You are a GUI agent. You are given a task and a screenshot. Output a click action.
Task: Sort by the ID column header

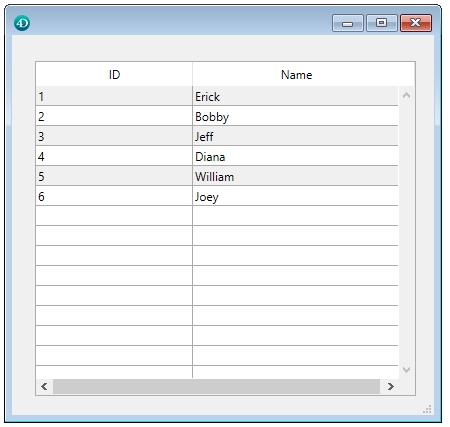pyautogui.click(x=114, y=74)
